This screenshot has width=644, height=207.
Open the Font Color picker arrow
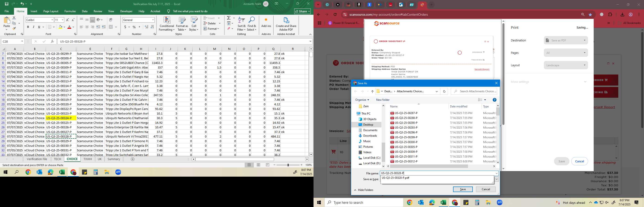pyautogui.click(x=73, y=27)
